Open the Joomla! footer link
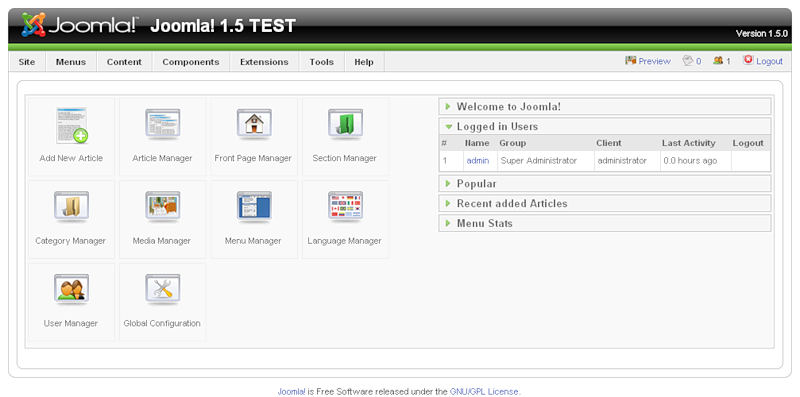The height and width of the screenshot is (397, 800). pyautogui.click(x=291, y=392)
